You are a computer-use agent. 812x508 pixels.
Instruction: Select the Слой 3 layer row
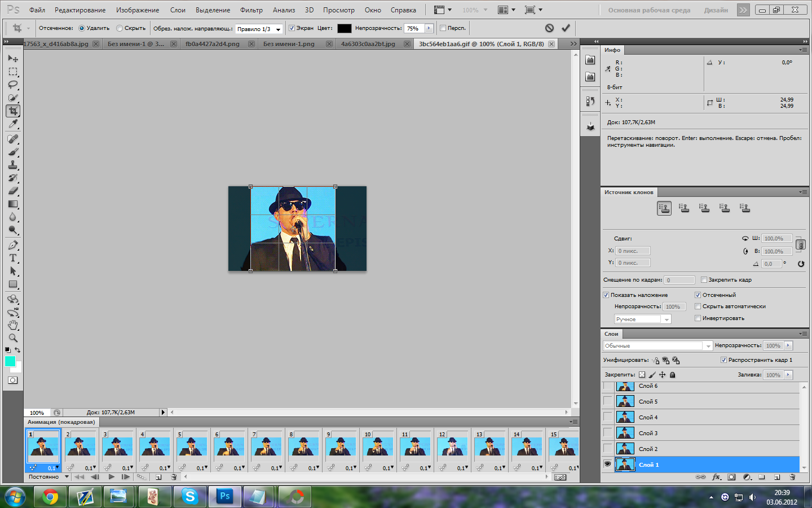(x=701, y=433)
